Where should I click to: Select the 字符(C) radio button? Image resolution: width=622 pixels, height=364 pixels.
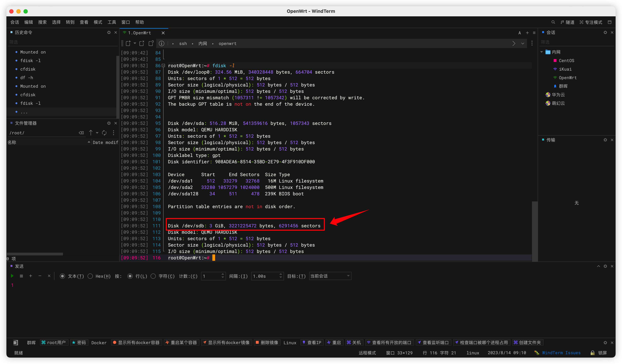pyautogui.click(x=153, y=276)
